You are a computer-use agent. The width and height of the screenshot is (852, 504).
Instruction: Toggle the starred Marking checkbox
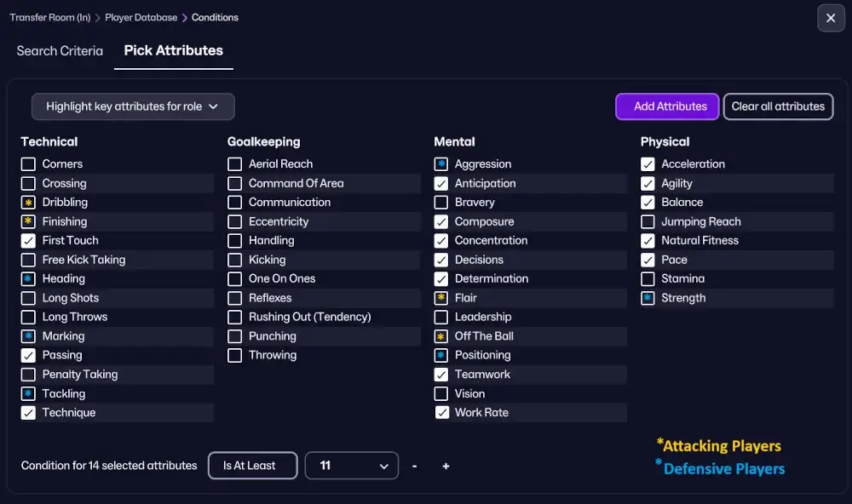(28, 336)
